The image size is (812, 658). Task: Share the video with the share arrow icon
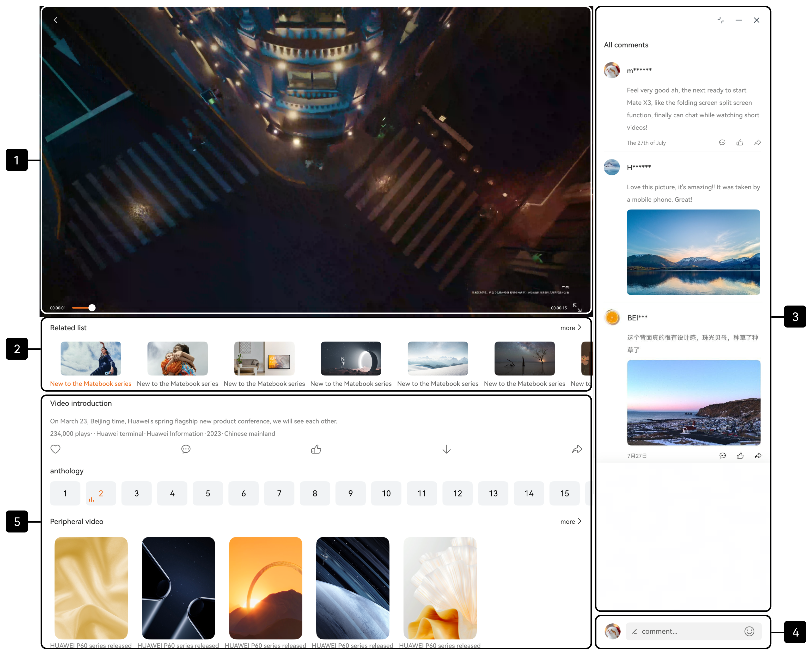pyautogui.click(x=577, y=449)
